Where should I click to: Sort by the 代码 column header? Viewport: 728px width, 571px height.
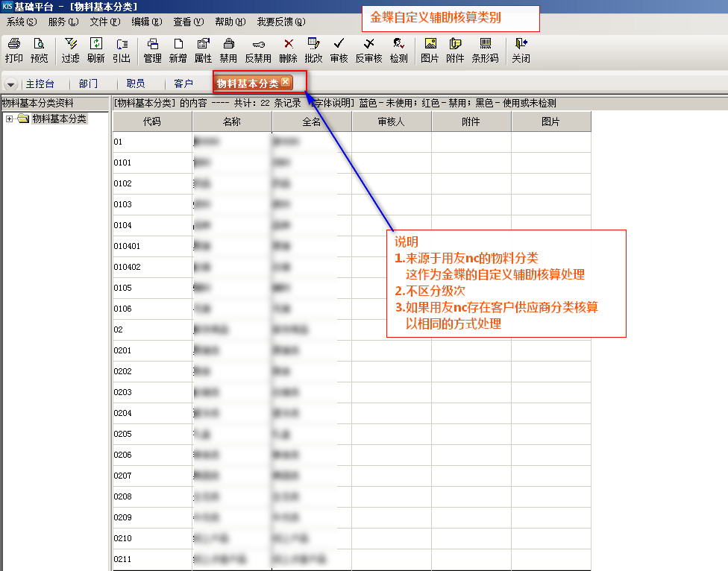(152, 122)
